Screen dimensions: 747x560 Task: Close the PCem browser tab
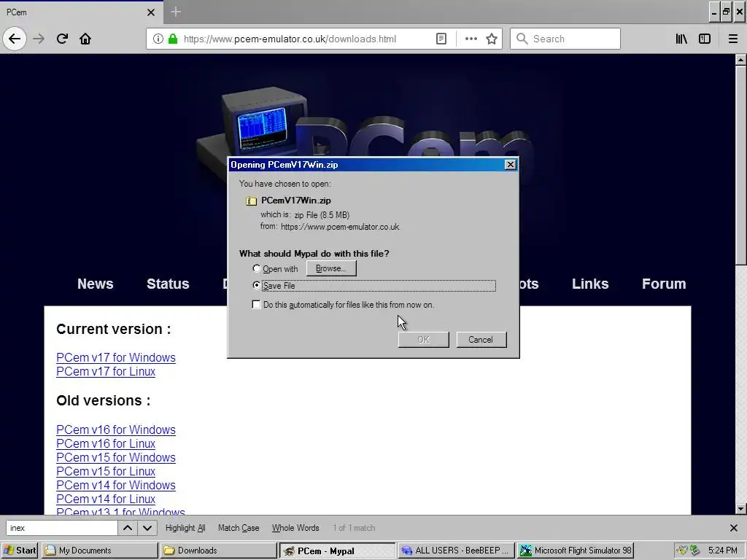[x=150, y=12]
